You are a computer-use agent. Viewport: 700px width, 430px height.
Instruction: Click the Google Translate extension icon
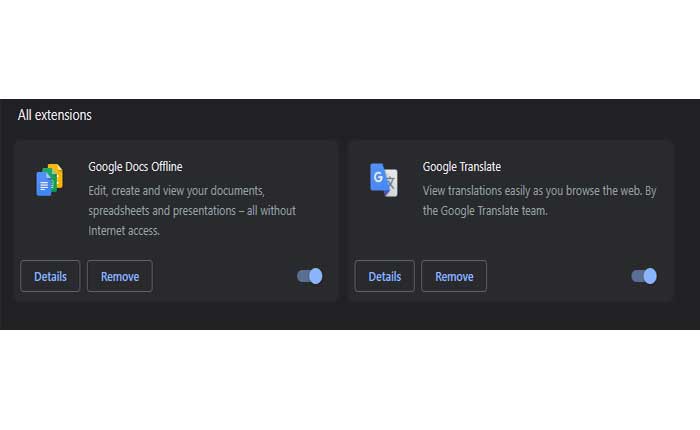[383, 180]
